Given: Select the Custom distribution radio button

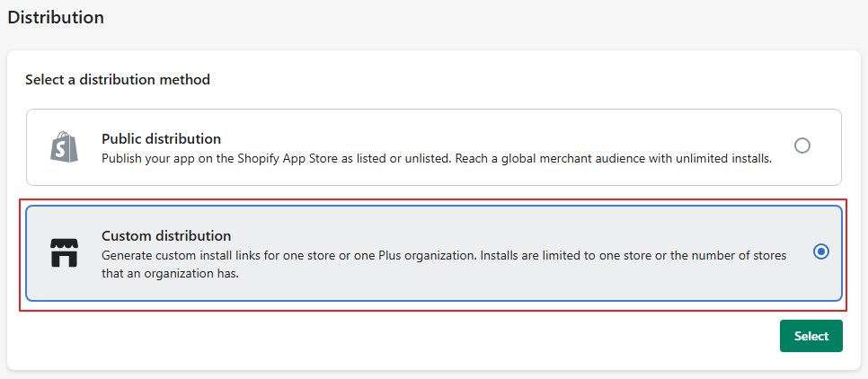Looking at the screenshot, I should pos(820,252).
